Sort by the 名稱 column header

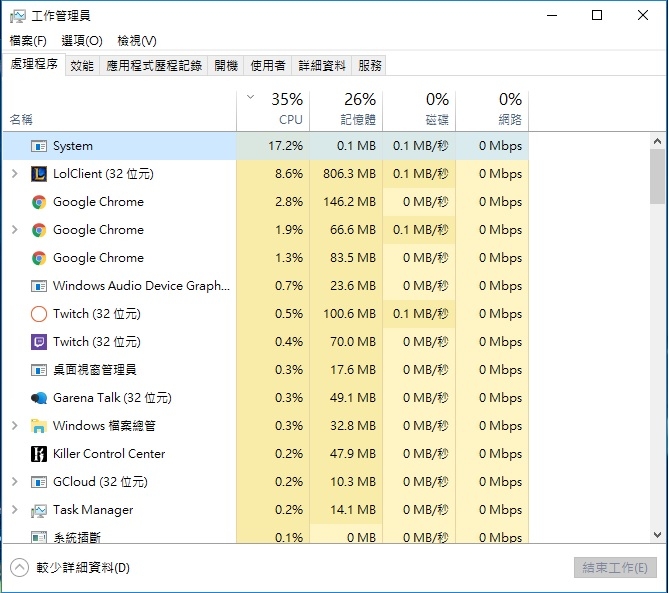pyautogui.click(x=119, y=110)
